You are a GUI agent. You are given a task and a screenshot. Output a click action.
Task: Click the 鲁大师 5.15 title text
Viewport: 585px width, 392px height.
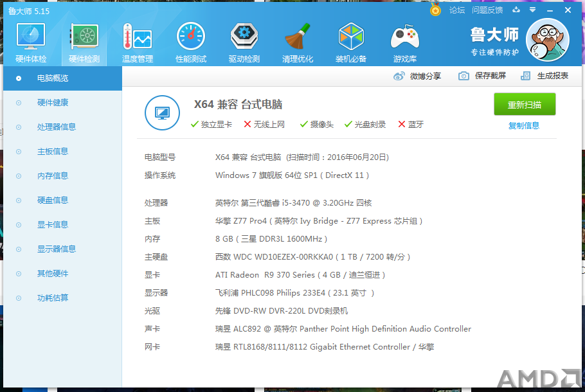pyautogui.click(x=29, y=11)
